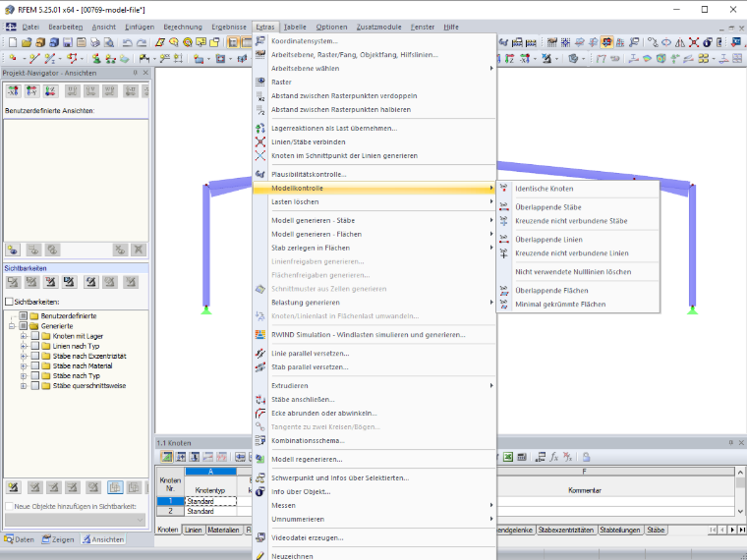Click the New file icon in toolbar
The width and height of the screenshot is (747, 560).
point(13,43)
